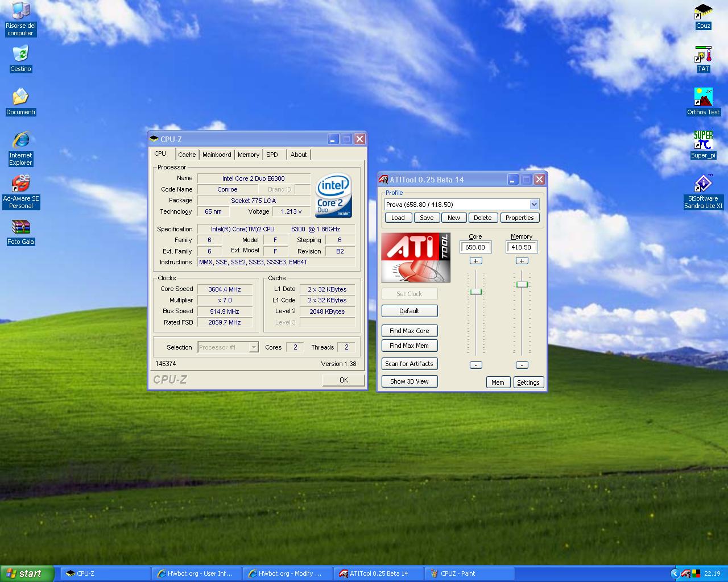Click the Core clock slider handle

[476, 292]
